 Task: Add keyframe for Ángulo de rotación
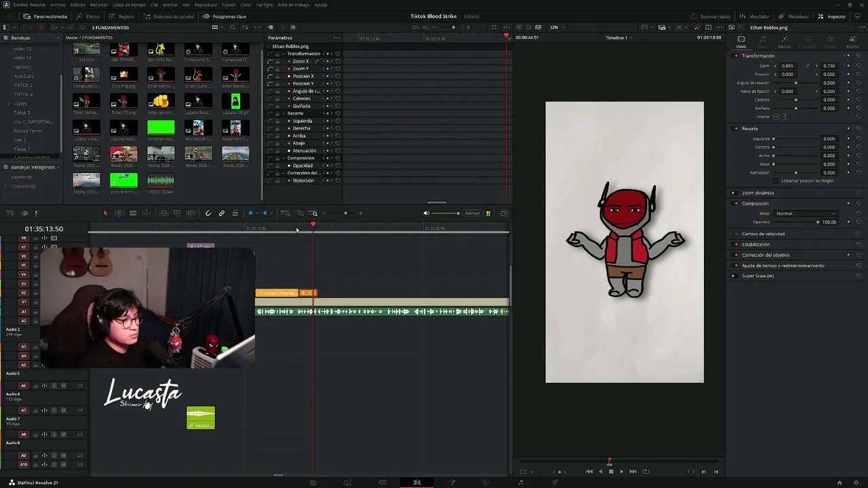(x=848, y=83)
